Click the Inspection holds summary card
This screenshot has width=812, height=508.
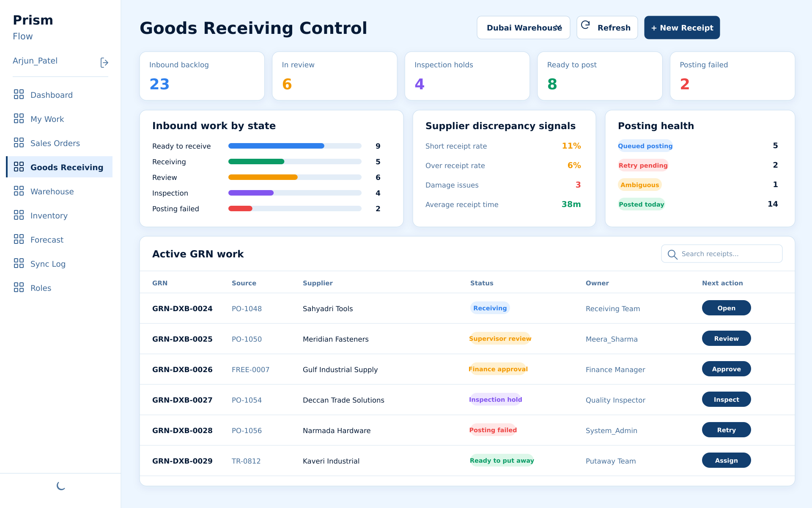coord(467,76)
